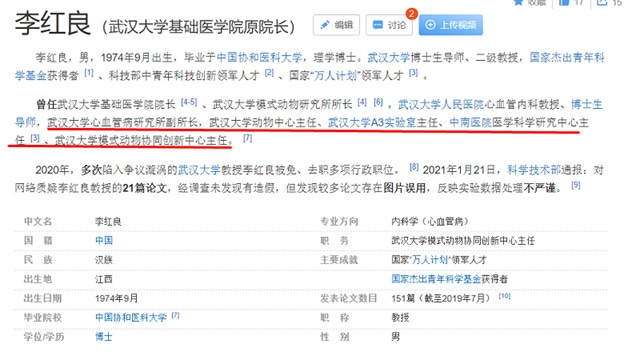The height and width of the screenshot is (360, 624).
Task: Click the 上传视频 upload video button
Action: [450, 25]
